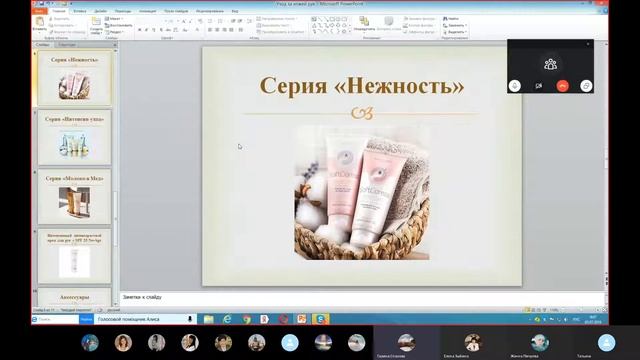Click into the slide notes field
The image size is (640, 360).
[362, 298]
